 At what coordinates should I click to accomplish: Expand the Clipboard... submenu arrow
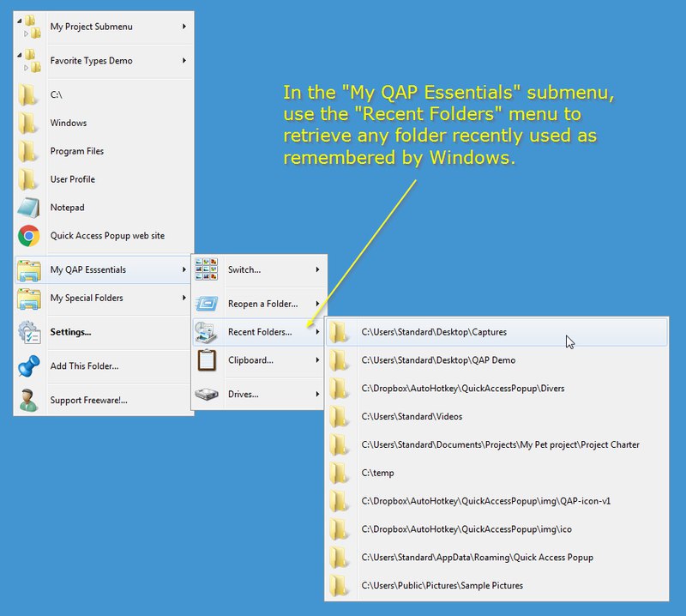pyautogui.click(x=317, y=359)
